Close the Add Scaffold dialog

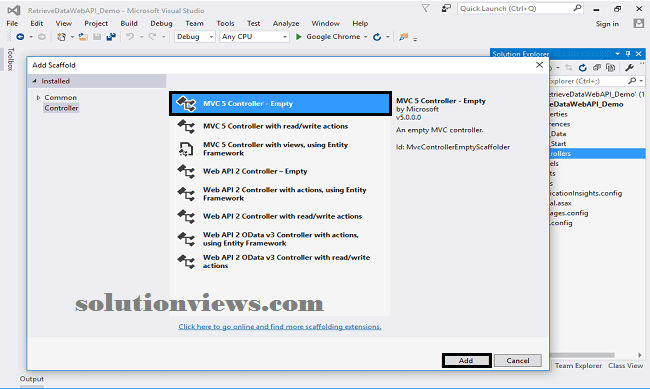point(539,65)
